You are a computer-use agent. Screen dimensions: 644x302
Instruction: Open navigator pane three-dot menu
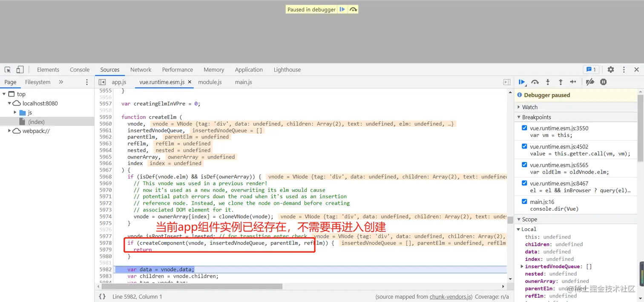[87, 82]
